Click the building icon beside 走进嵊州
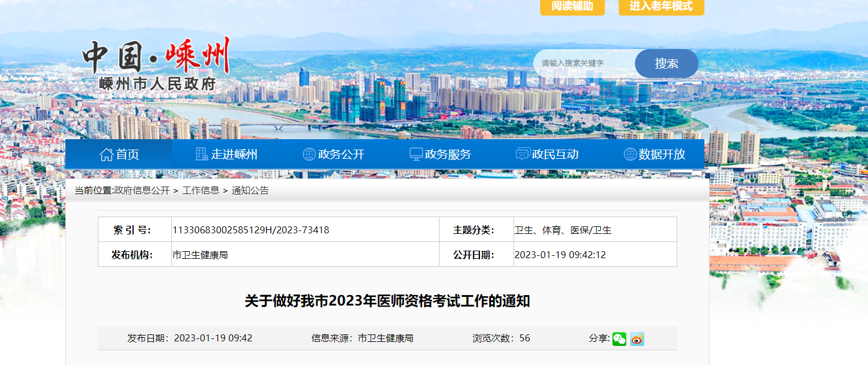Image resolution: width=868 pixels, height=365 pixels. 202,154
